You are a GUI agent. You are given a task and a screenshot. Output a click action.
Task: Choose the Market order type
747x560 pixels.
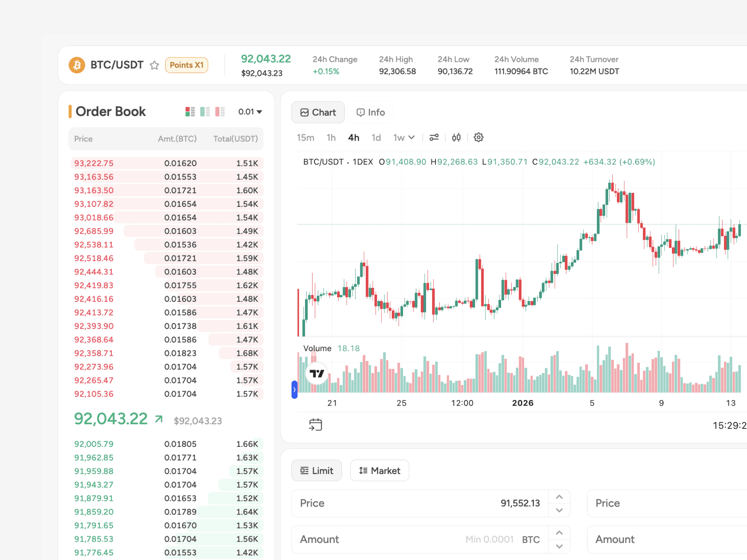(379, 471)
